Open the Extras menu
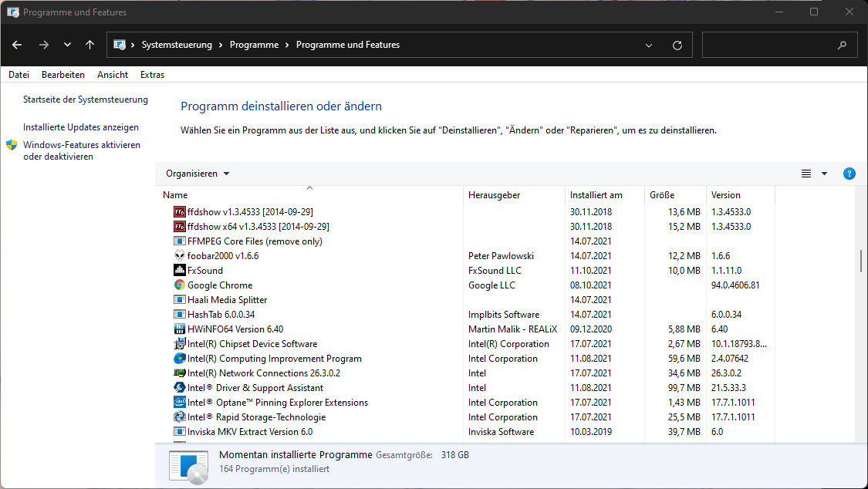The width and height of the screenshot is (868, 489). pos(152,74)
